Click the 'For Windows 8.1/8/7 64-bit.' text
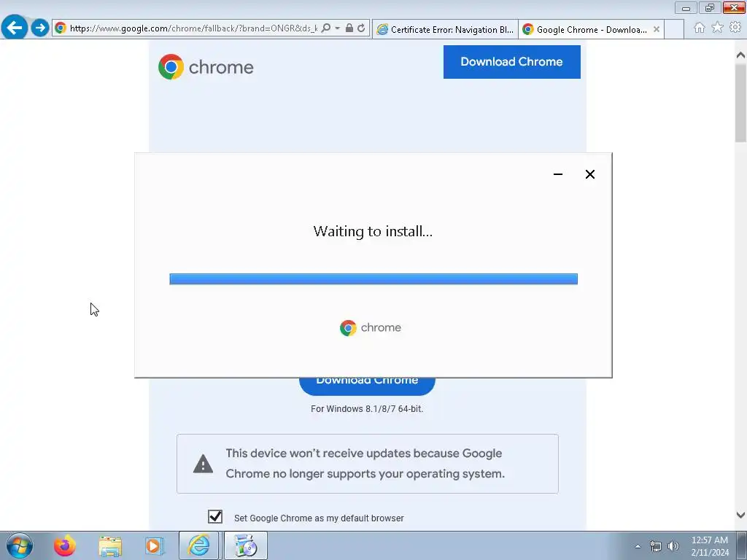This screenshot has height=560, width=747. 367,409
